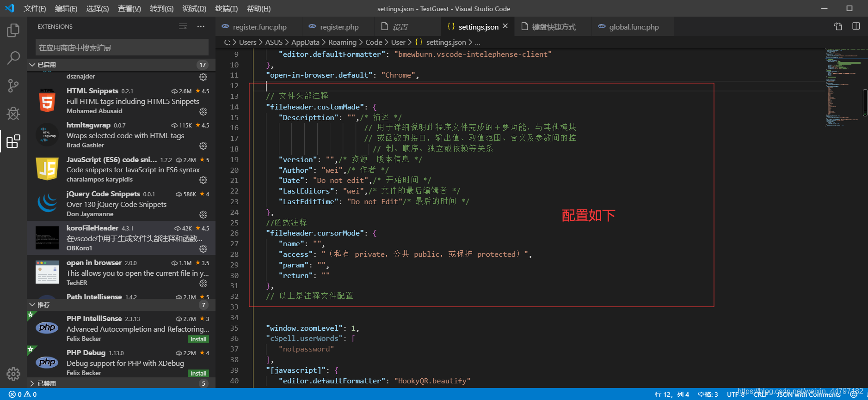Select the koroFileHeader extension entry
The width and height of the screenshot is (868, 400).
pos(121,237)
